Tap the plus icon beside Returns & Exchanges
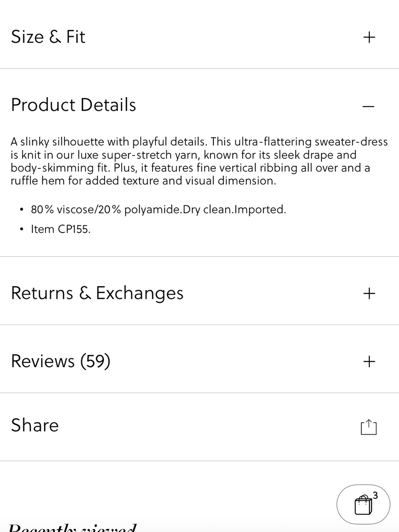Viewport: 399px width, 532px height. [x=369, y=293]
